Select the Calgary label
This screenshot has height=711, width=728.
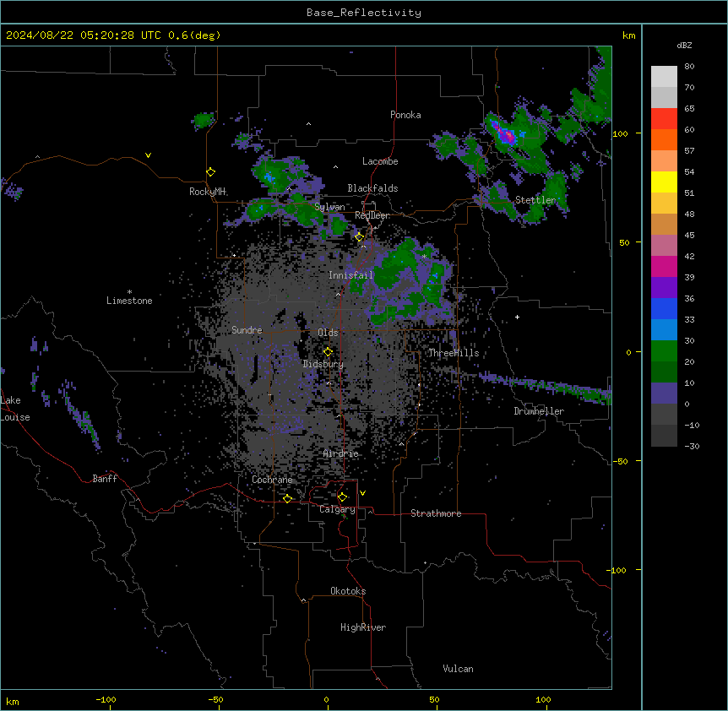click(x=337, y=509)
